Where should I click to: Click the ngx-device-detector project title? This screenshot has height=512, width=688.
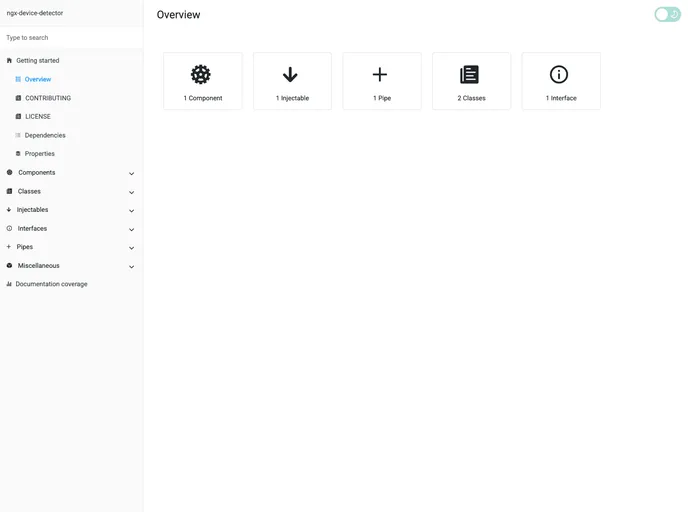(x=35, y=13)
